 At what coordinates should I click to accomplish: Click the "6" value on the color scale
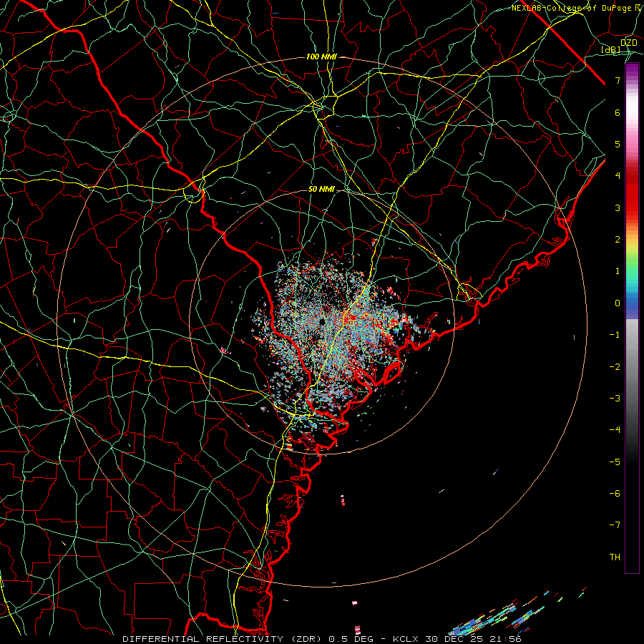pos(618,113)
